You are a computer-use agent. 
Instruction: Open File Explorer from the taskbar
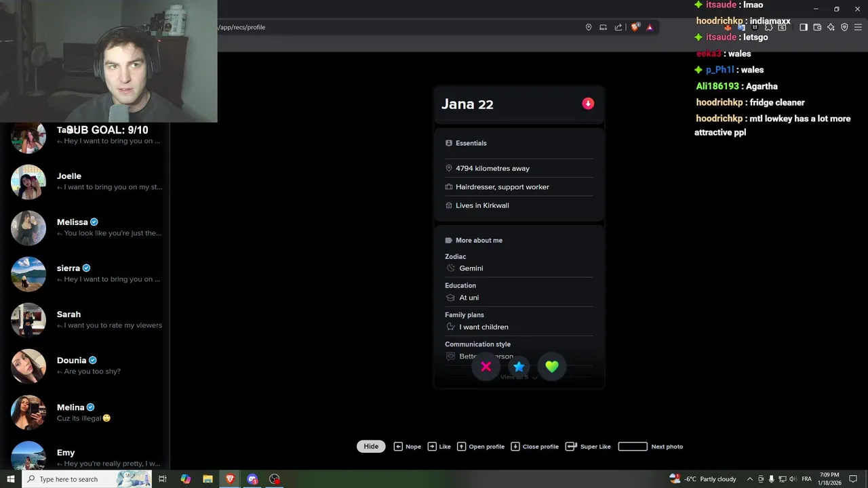coord(208,479)
